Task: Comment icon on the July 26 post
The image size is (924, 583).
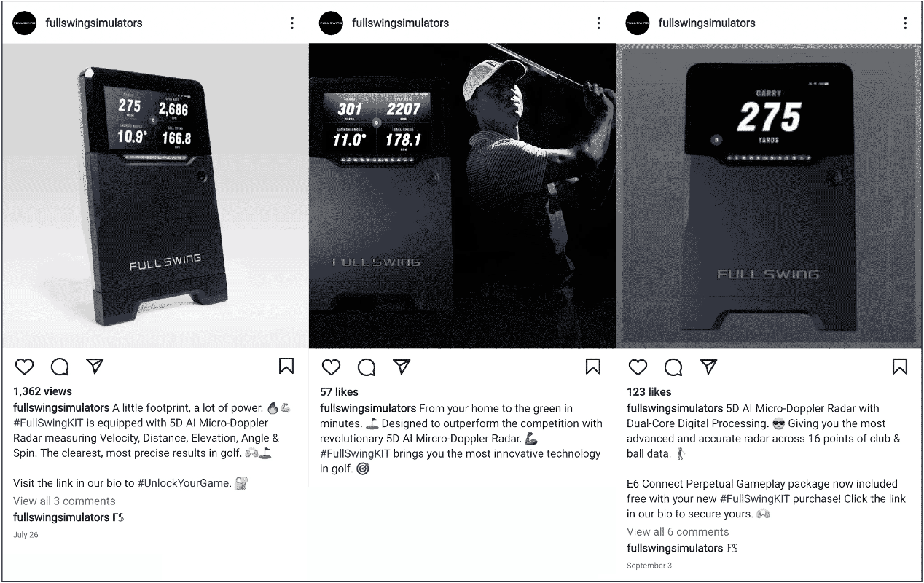Action: click(60, 367)
